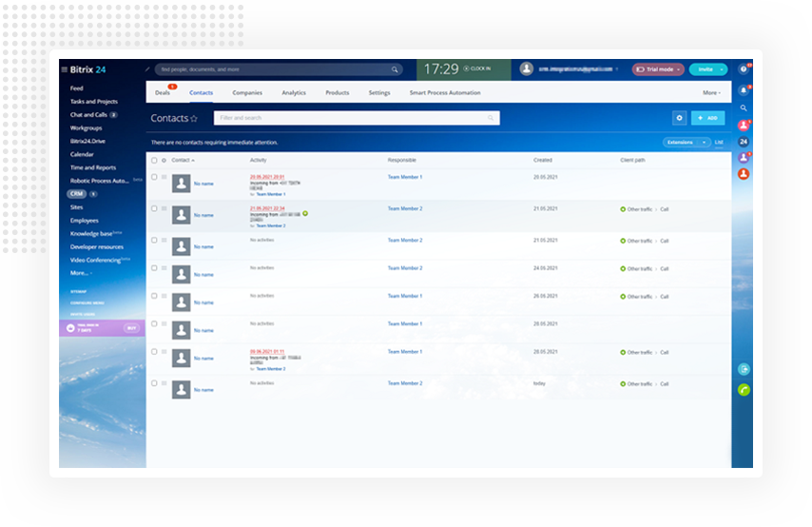
Task: Click the clock-in icon beside 17:29
Action: pyautogui.click(x=466, y=68)
